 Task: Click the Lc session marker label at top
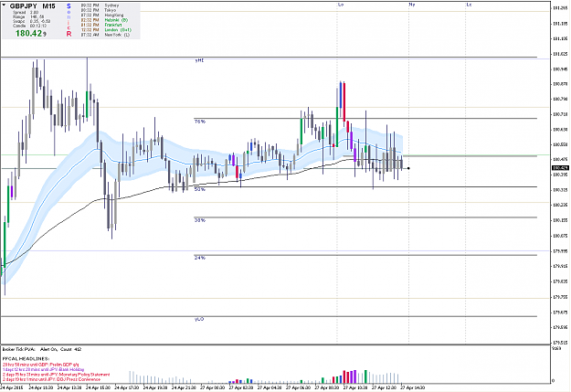tap(469, 5)
